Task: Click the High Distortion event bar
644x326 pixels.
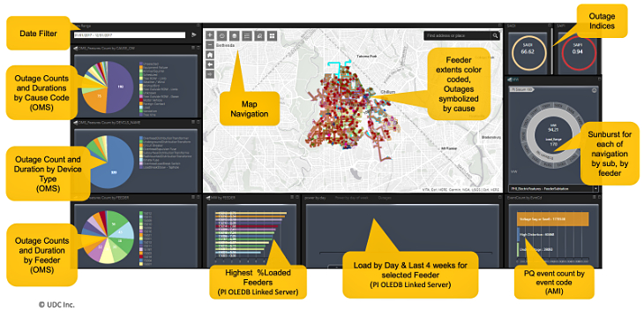Action: coord(519,235)
